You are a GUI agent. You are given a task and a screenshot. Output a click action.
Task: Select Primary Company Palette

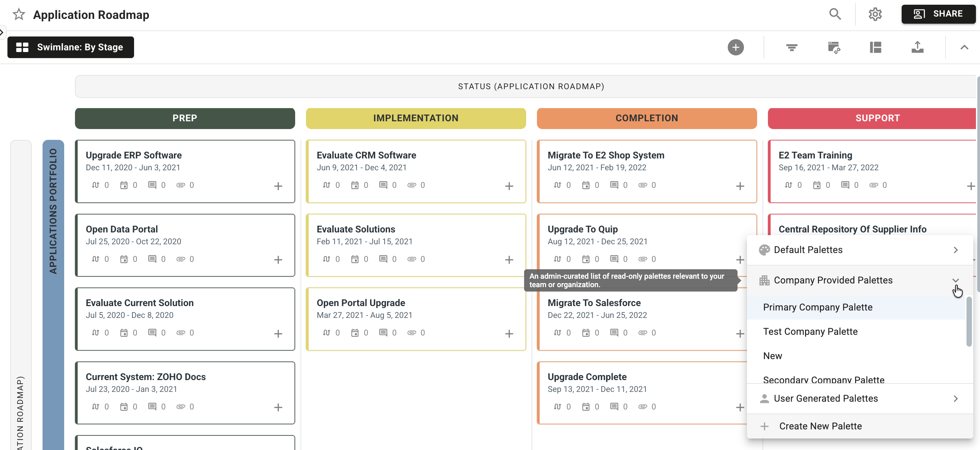[856, 307]
